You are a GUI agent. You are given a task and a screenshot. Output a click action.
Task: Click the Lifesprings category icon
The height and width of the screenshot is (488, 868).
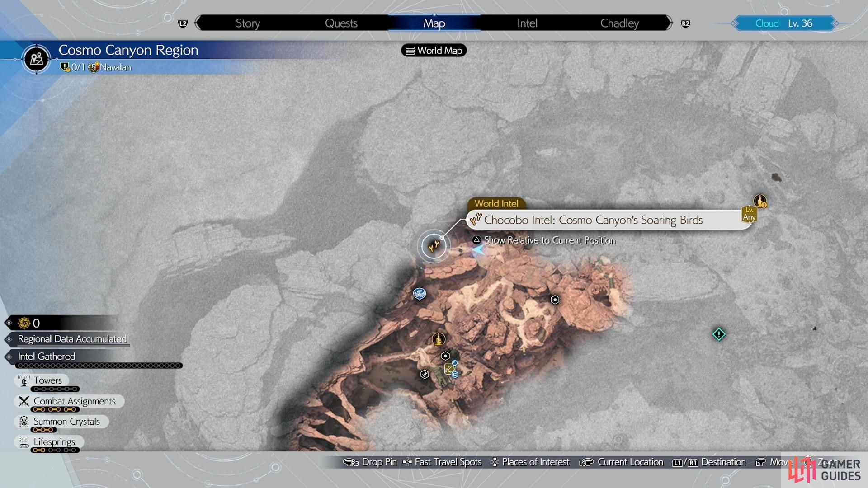click(x=23, y=442)
